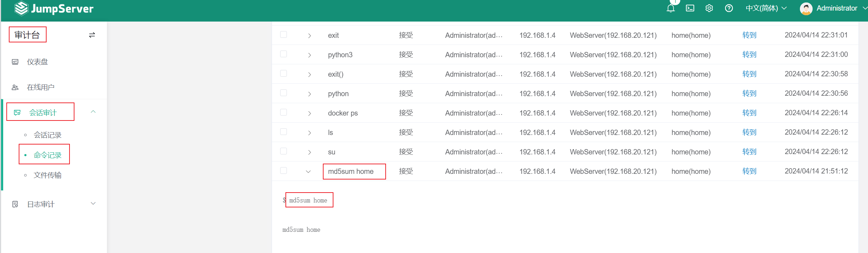Click the python3 command text
This screenshot has height=253, width=868.
340,55
